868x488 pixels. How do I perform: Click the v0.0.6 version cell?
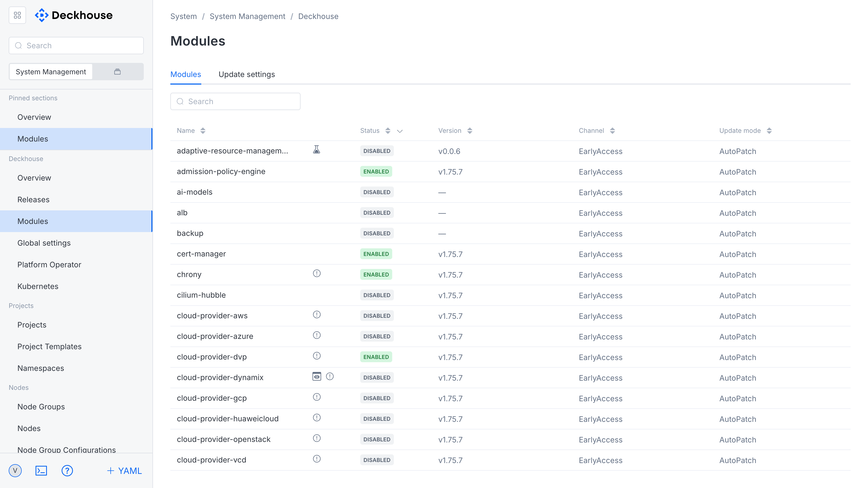(x=449, y=151)
